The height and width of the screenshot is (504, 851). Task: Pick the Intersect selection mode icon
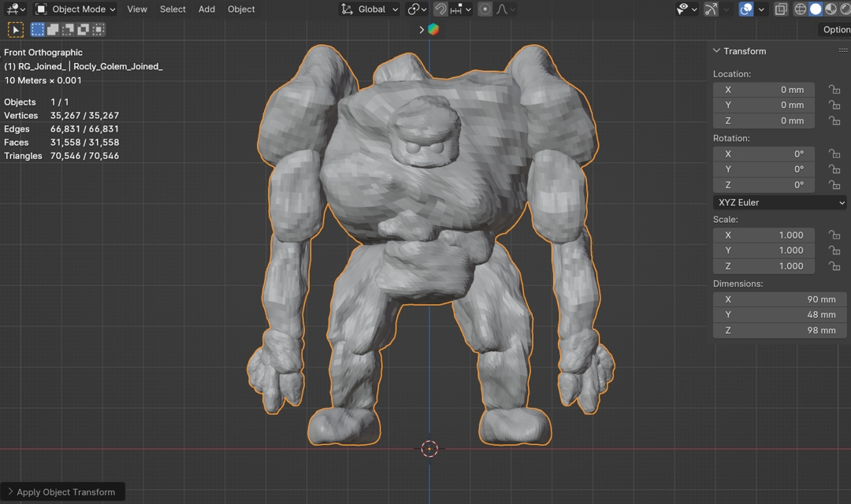98,30
